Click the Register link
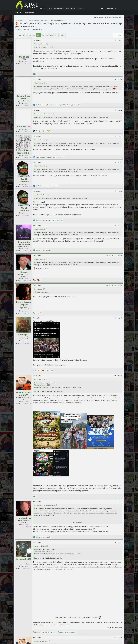The image size is (138, 644). coord(110,8)
